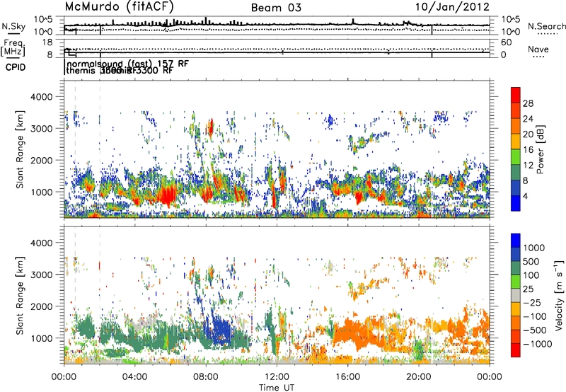566x392 pixels.
Task: Click the '08:00' time tick label
Action: (x=206, y=377)
